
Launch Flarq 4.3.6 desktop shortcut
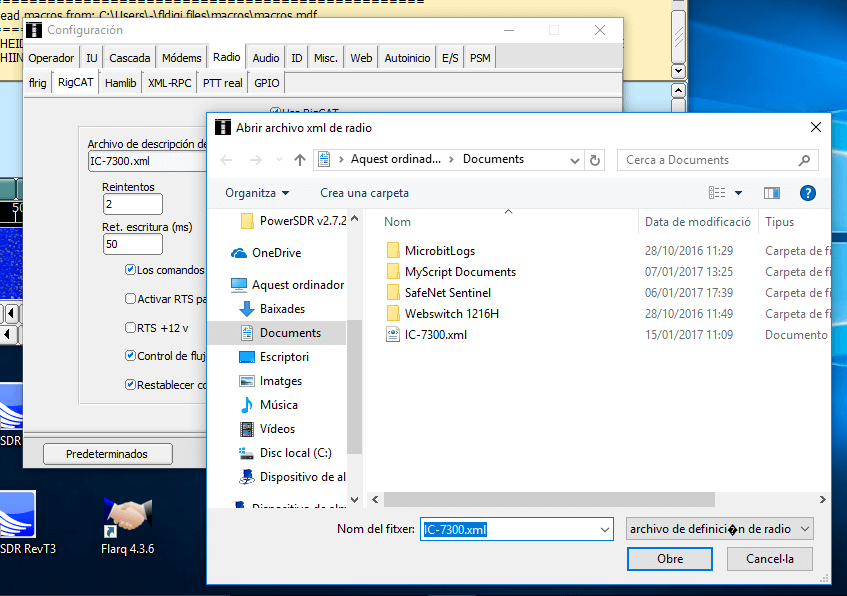tap(127, 525)
